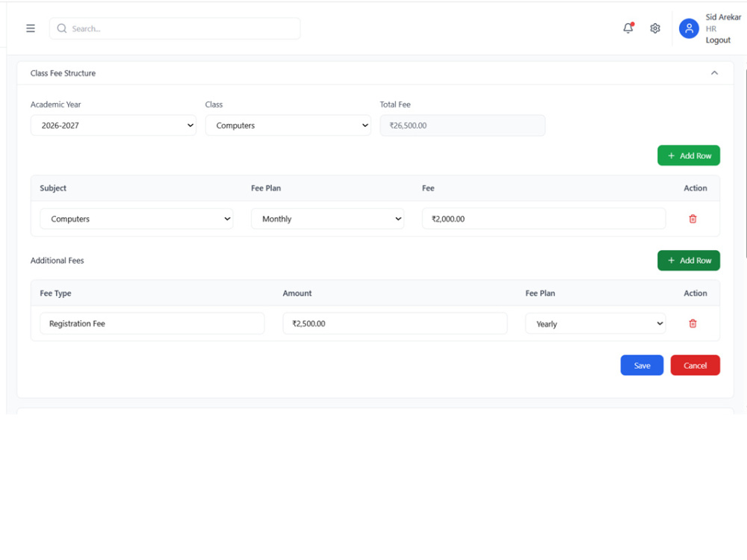Click Add Row beside Additional Fees
The height and width of the screenshot is (560, 747).
point(689,261)
